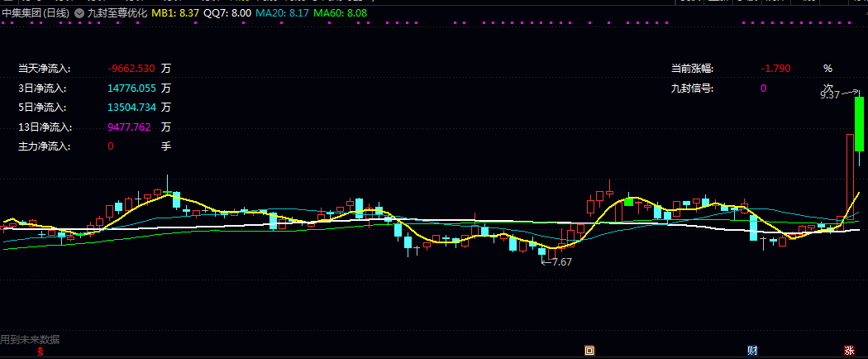Click the 当天净流入 value -9662.530
The height and width of the screenshot is (359, 868).
pos(131,69)
